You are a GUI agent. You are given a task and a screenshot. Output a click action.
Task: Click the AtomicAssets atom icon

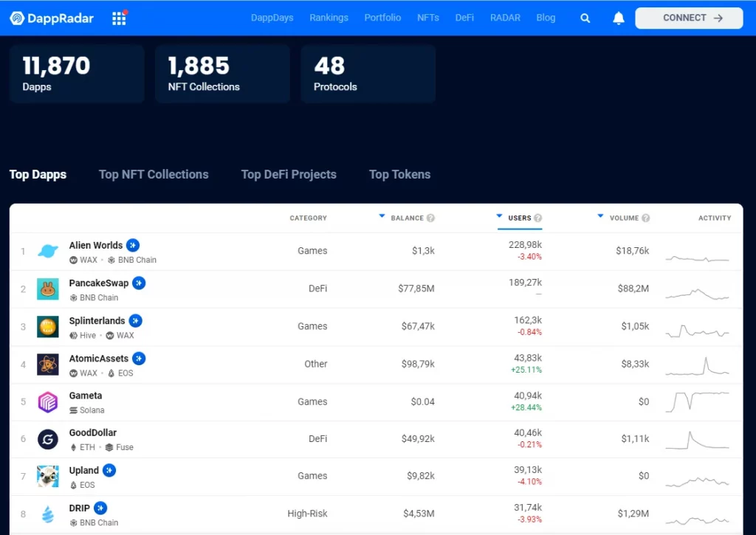point(48,365)
